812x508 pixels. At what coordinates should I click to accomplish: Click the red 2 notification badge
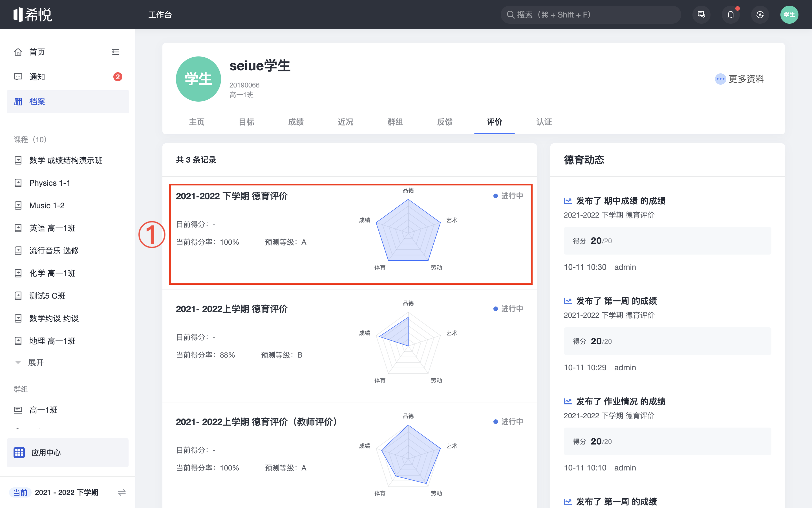(x=118, y=77)
